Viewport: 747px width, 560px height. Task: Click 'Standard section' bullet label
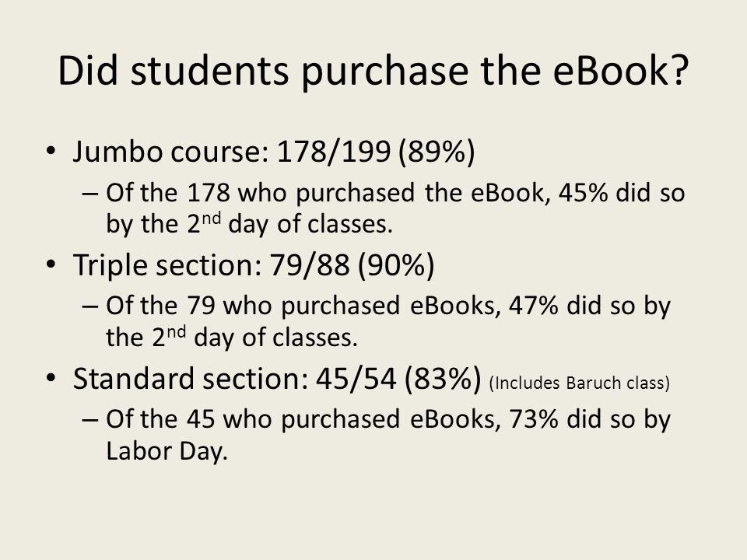tap(190, 379)
